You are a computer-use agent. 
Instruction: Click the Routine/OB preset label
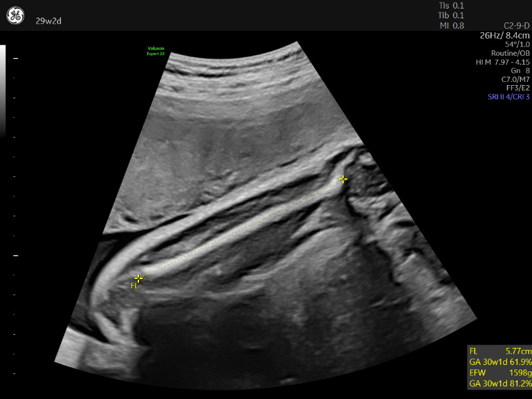510,53
